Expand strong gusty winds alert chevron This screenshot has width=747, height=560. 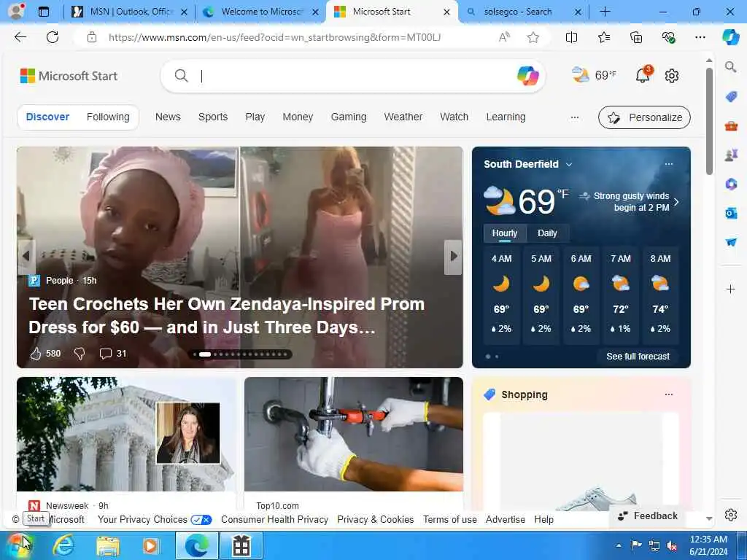click(x=676, y=202)
